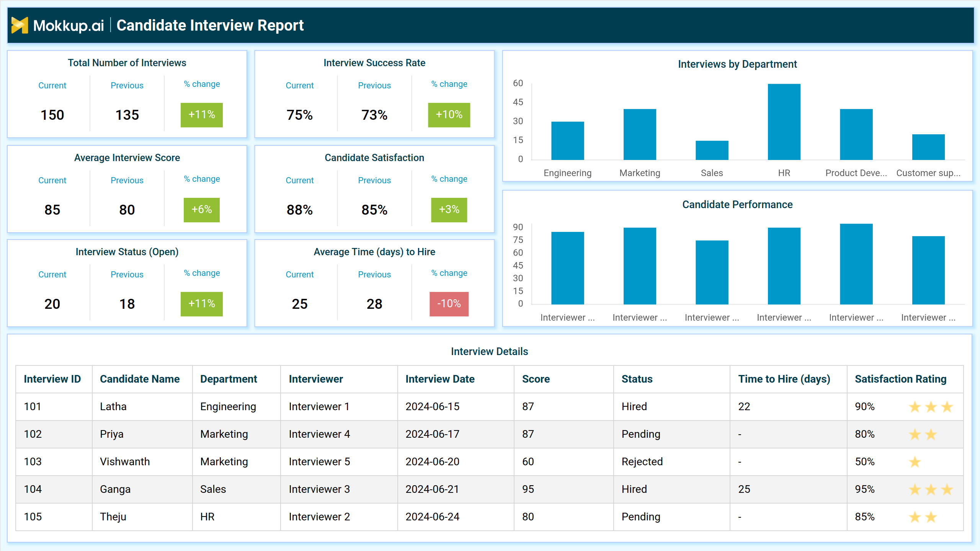The height and width of the screenshot is (551, 980).
Task: Click the +6% badge in Average Interview Score
Action: pyautogui.click(x=202, y=210)
